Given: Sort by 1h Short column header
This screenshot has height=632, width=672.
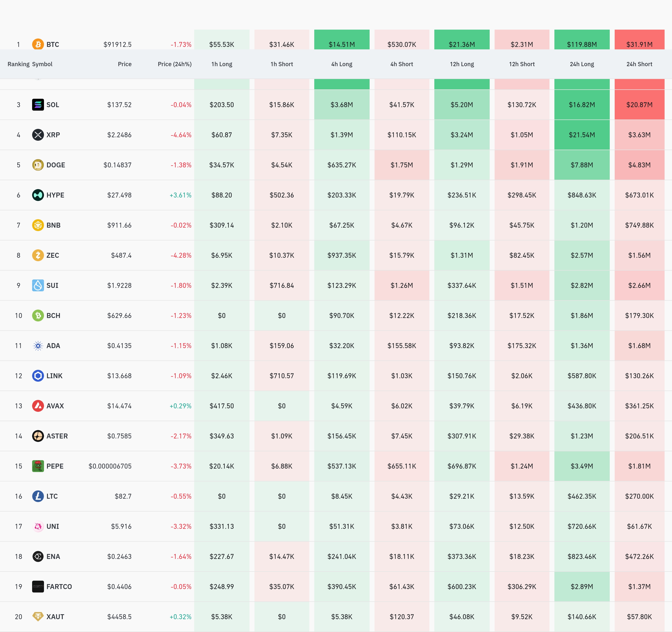Looking at the screenshot, I should click(282, 64).
